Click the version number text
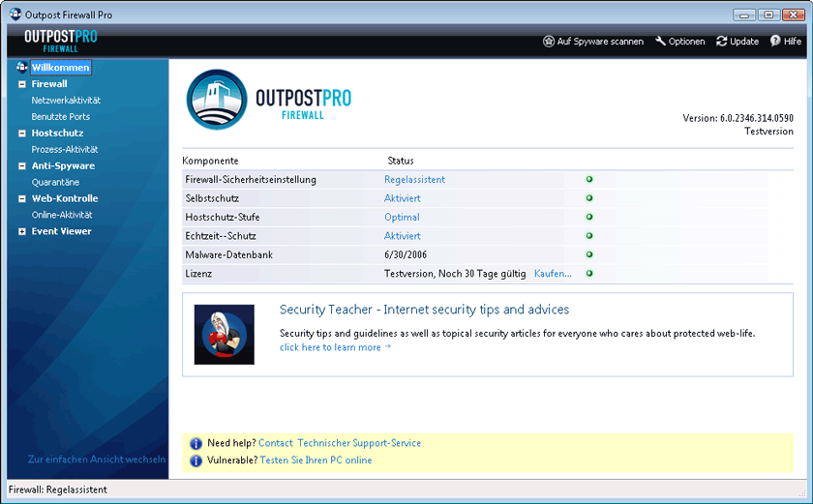 click(x=738, y=118)
